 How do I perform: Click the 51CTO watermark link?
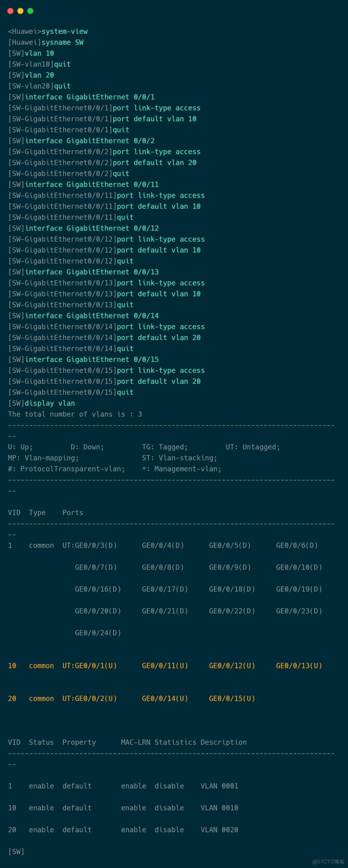pyautogui.click(x=328, y=861)
